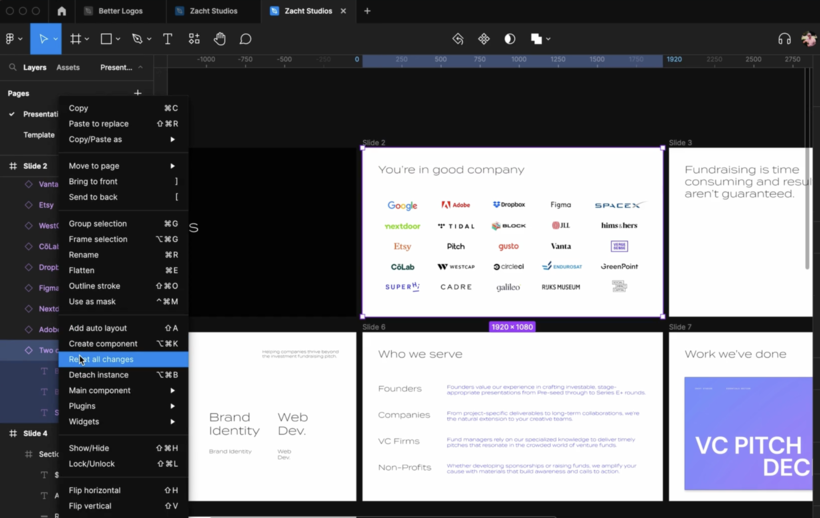This screenshot has height=518, width=820.
Task: Open boolean operations dropdown arrow
Action: (548, 39)
